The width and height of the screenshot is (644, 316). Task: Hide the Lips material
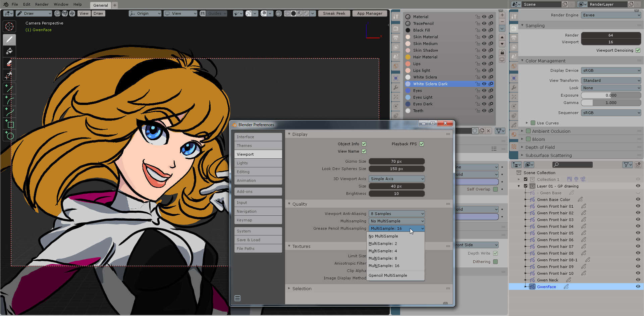484,64
